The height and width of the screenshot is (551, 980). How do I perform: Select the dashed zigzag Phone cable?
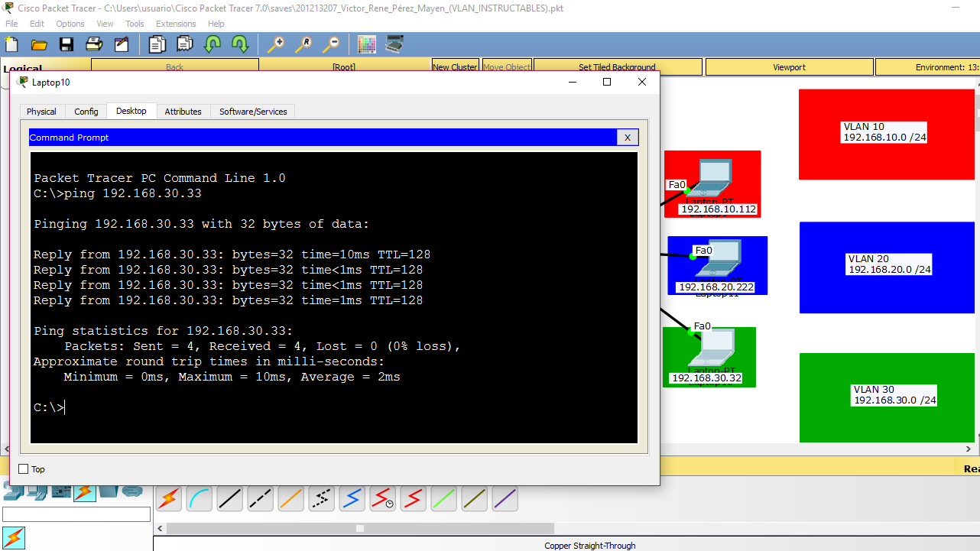[x=322, y=499]
